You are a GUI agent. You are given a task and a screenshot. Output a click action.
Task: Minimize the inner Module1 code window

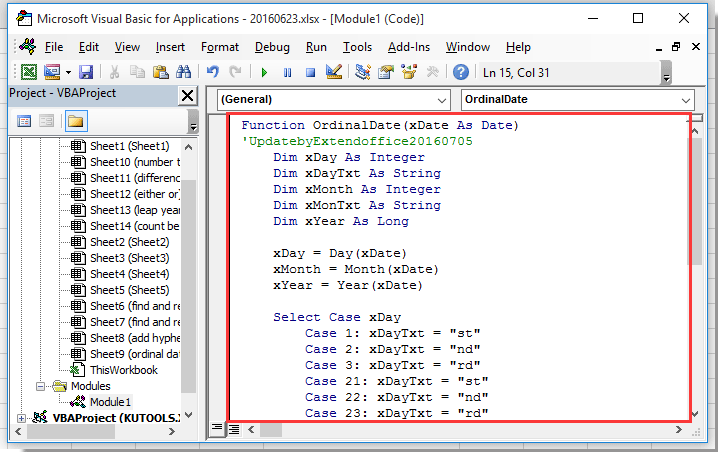(x=659, y=48)
